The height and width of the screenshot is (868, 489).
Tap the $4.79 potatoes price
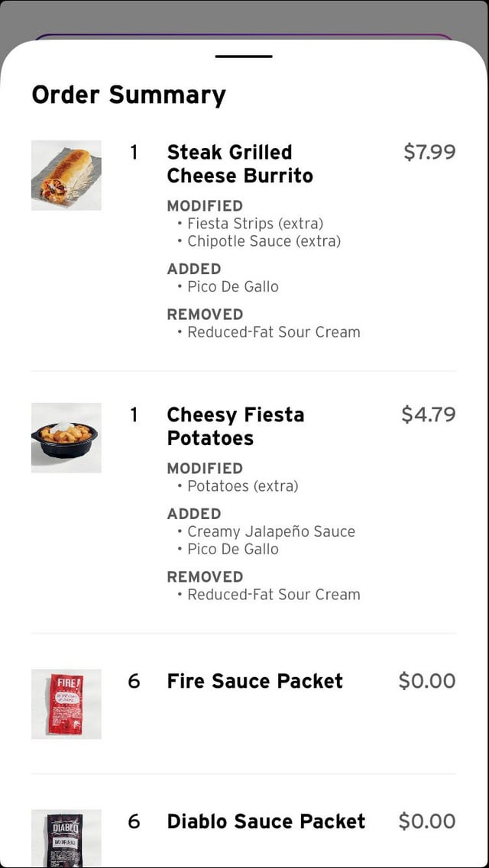coord(428,415)
